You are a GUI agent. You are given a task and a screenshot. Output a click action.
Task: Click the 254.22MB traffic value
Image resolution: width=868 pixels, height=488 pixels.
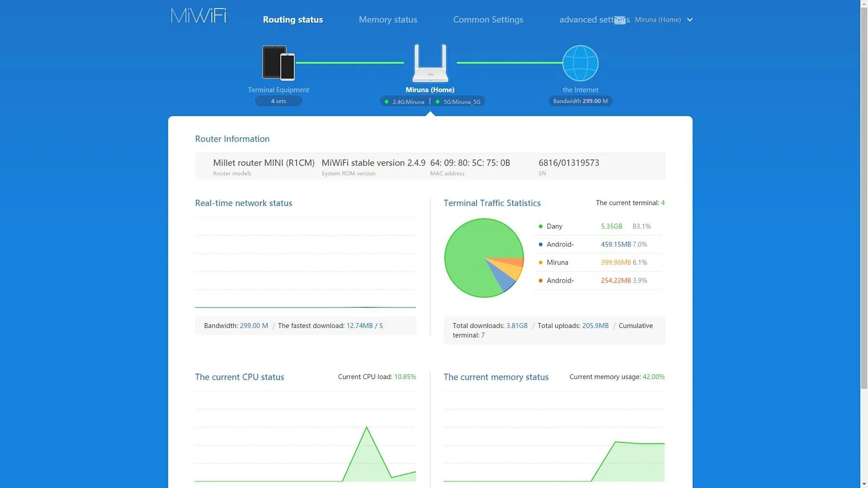tap(616, 281)
